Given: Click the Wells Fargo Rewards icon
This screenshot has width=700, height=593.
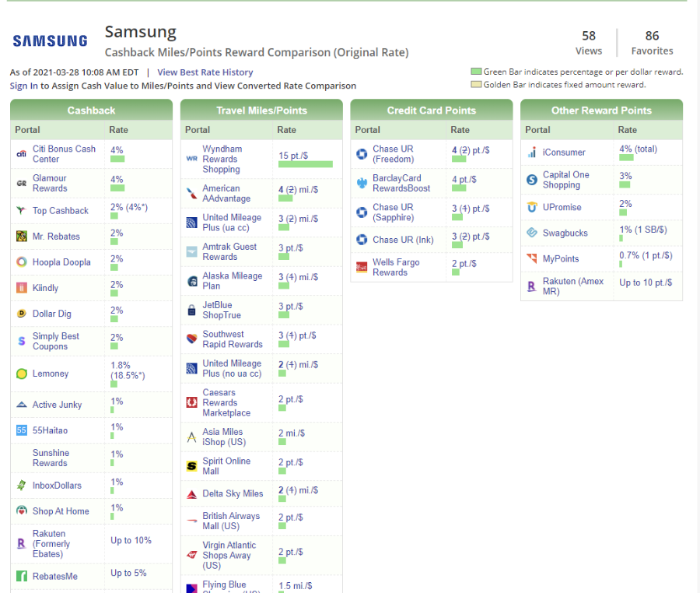Looking at the screenshot, I should tap(362, 267).
